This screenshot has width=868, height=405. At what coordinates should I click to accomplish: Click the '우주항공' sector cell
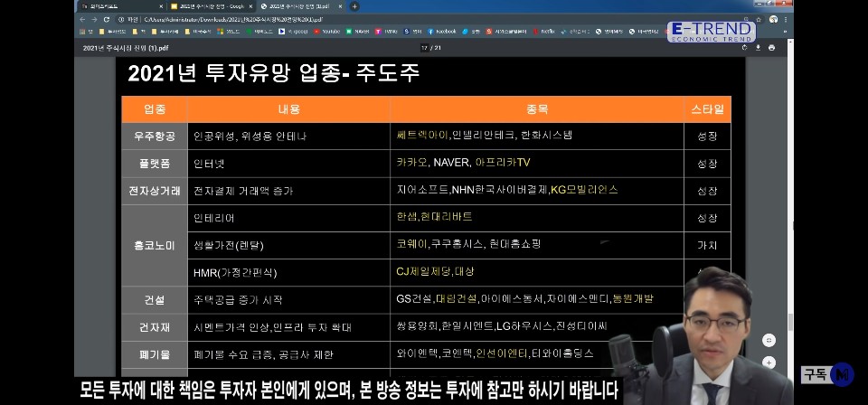(155, 137)
